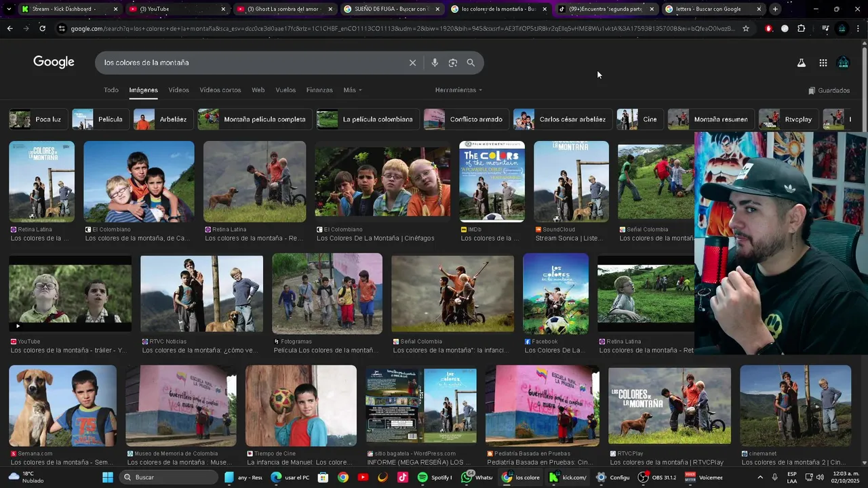The height and width of the screenshot is (488, 868).
Task: Filter by Conflicto armado chip
Action: 465,119
